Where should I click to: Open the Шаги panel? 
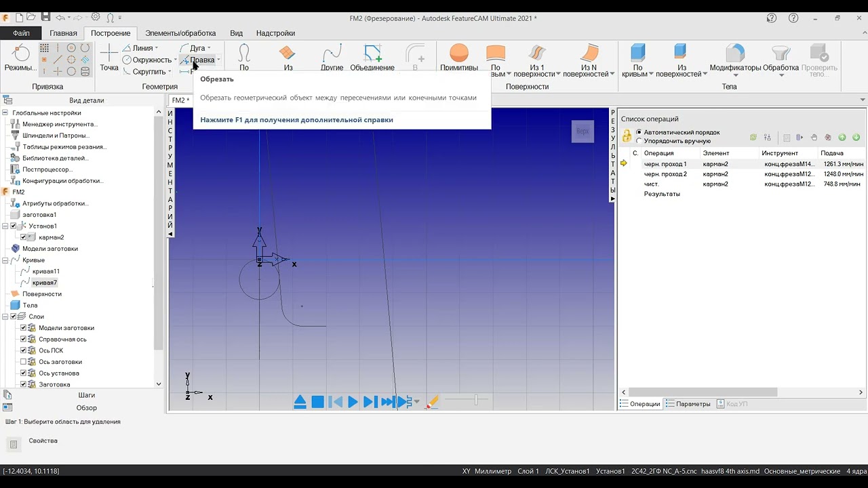[x=86, y=395]
